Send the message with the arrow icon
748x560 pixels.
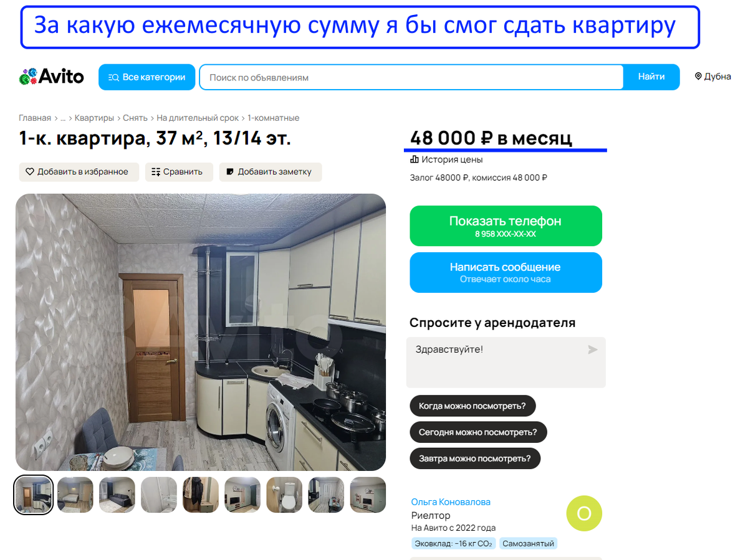click(592, 350)
